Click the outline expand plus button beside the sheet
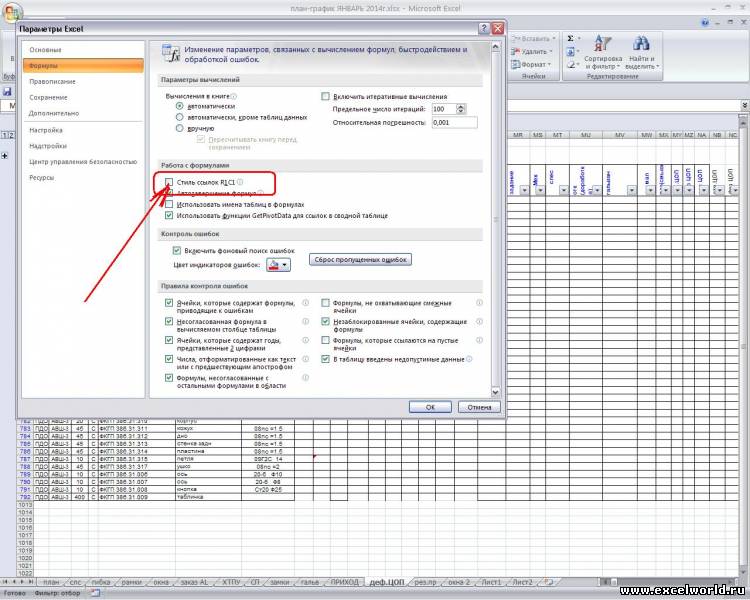 click(x=5, y=156)
